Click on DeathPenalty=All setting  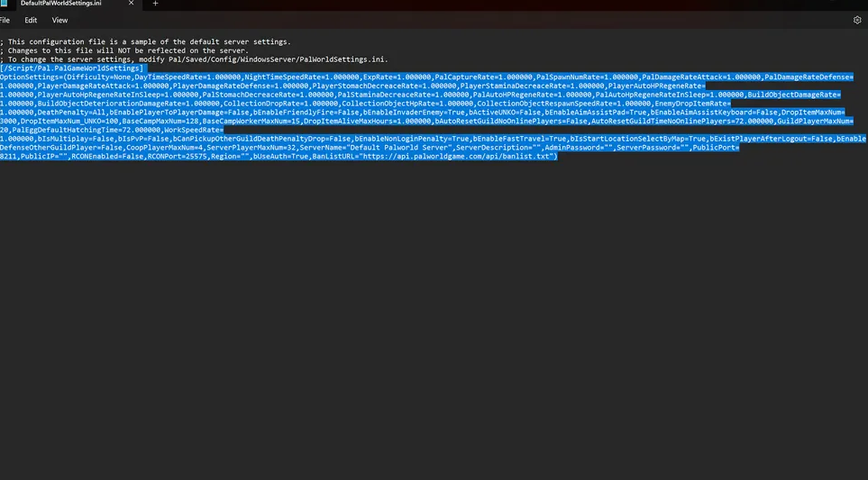(x=71, y=113)
